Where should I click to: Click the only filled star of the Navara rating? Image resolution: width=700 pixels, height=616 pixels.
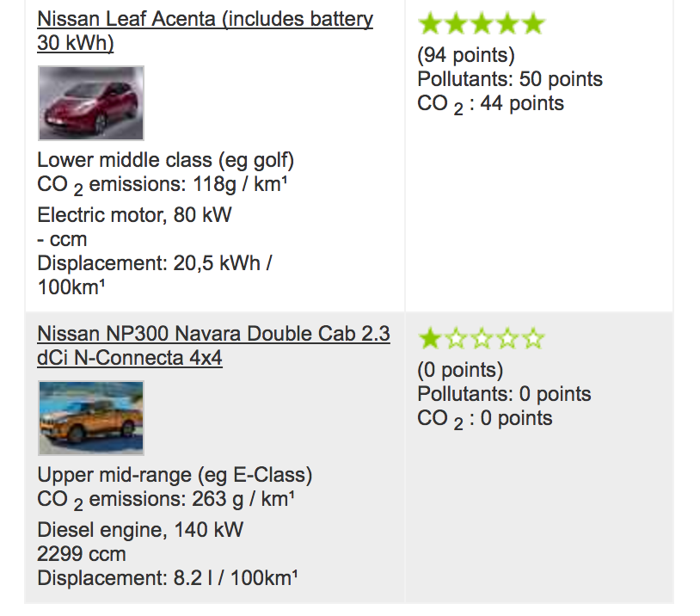(430, 338)
